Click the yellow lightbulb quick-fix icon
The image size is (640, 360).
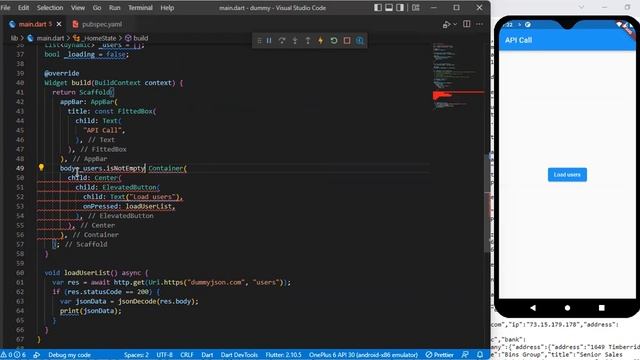(41, 167)
